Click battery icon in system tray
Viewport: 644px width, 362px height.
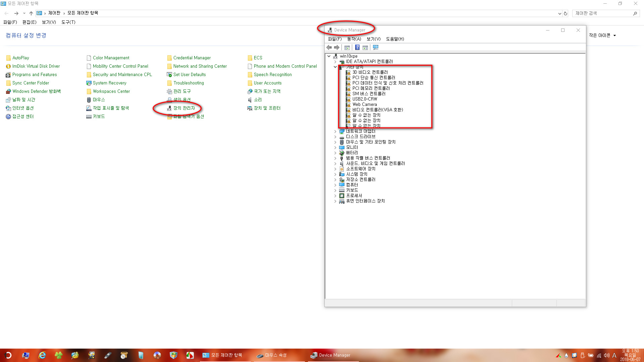coord(591,356)
